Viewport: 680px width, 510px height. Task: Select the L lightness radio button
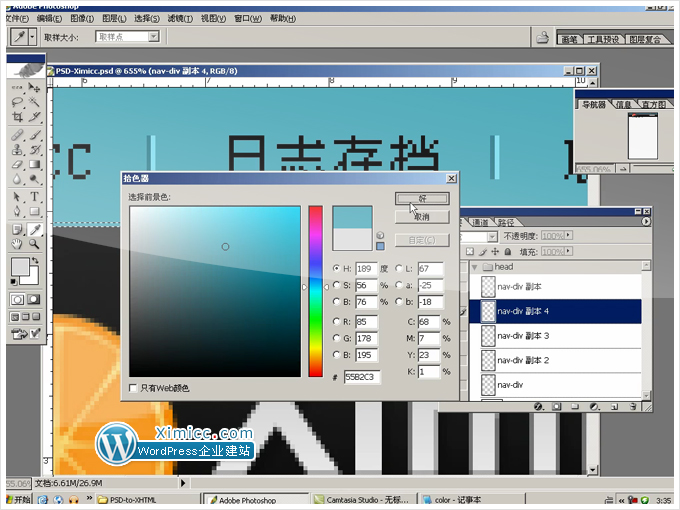point(399,268)
